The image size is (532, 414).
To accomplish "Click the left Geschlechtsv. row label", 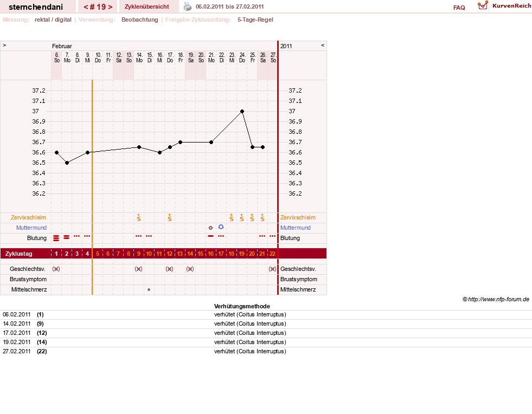I will tap(28, 269).
